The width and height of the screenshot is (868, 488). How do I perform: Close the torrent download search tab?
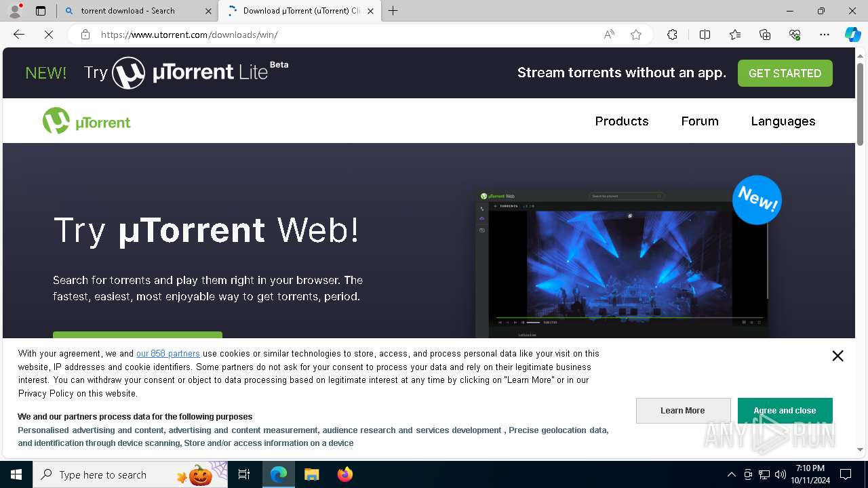(x=208, y=11)
